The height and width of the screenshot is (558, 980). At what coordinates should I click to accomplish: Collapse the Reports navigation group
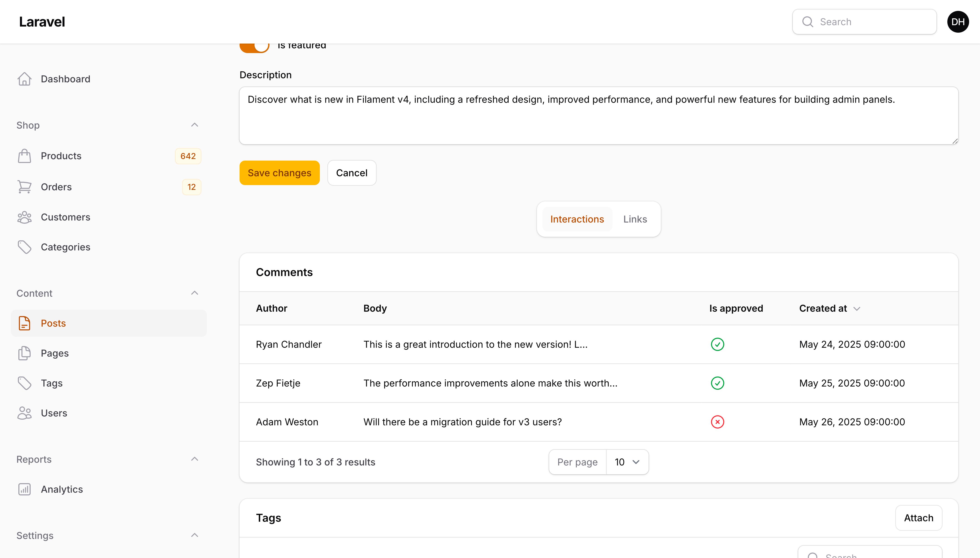point(195,459)
